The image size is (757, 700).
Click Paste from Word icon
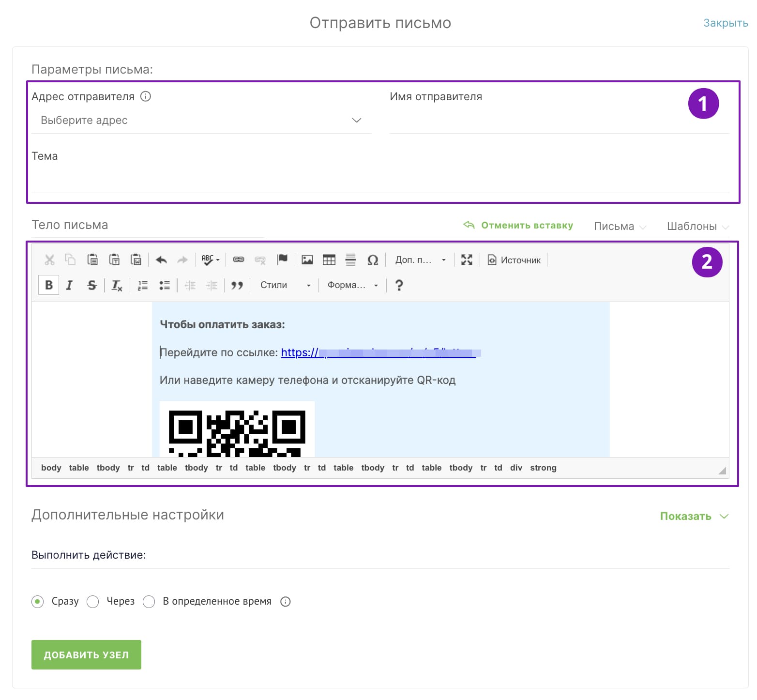136,260
